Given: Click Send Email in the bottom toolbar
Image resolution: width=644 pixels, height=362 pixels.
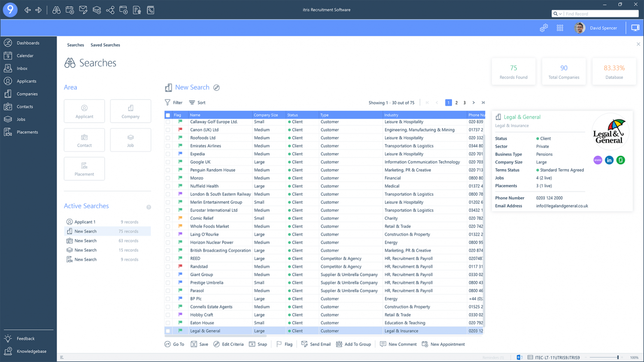Looking at the screenshot, I should (x=316, y=344).
